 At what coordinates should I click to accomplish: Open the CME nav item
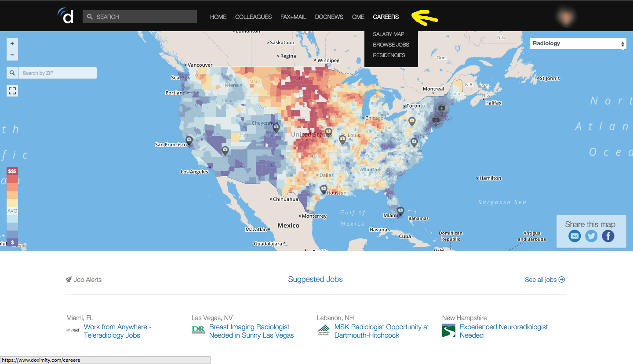(x=358, y=17)
